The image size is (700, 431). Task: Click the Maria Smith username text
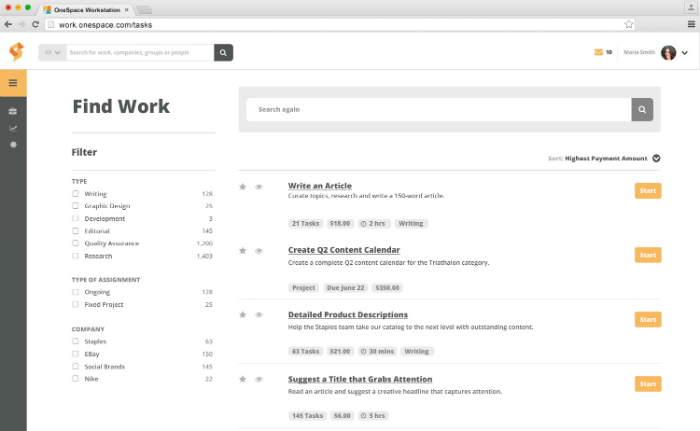click(x=639, y=52)
